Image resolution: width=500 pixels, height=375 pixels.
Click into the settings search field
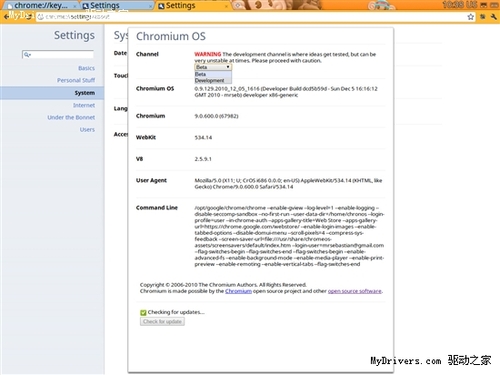(58, 55)
